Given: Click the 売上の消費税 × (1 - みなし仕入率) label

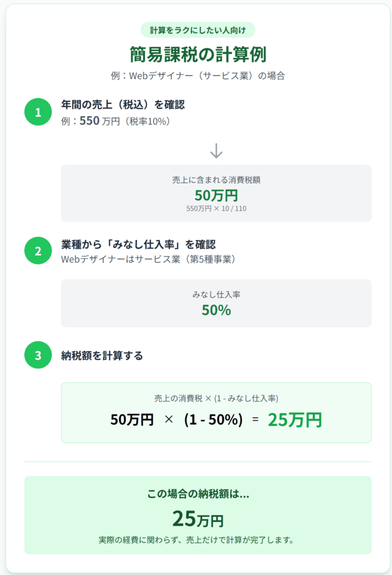Looking at the screenshot, I should tap(216, 398).
